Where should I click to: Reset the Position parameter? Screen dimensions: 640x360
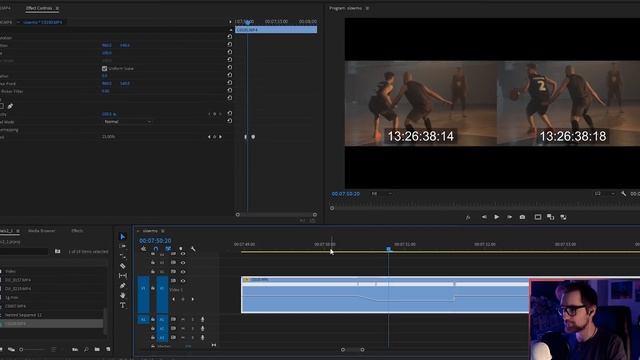(x=230, y=45)
